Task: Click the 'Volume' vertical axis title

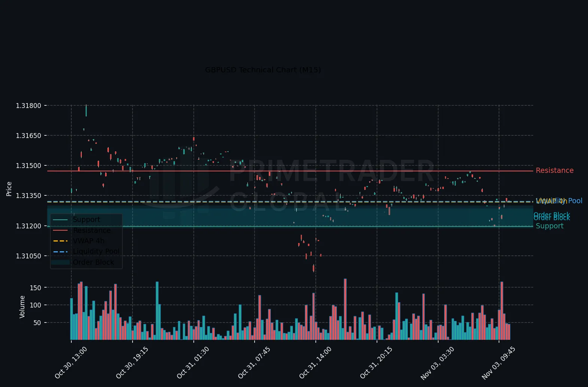Action: 22,307
